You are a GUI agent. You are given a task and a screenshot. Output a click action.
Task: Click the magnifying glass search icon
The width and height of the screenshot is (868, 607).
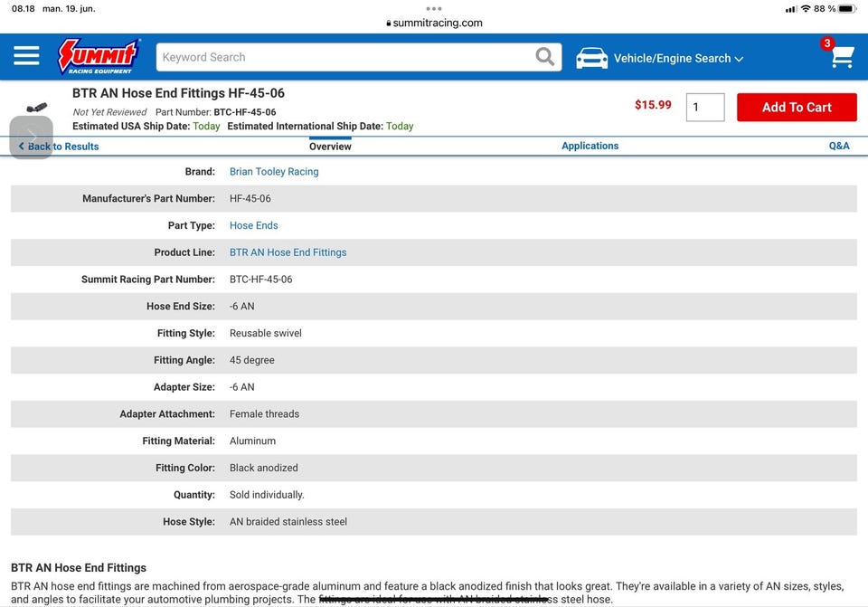click(x=544, y=56)
